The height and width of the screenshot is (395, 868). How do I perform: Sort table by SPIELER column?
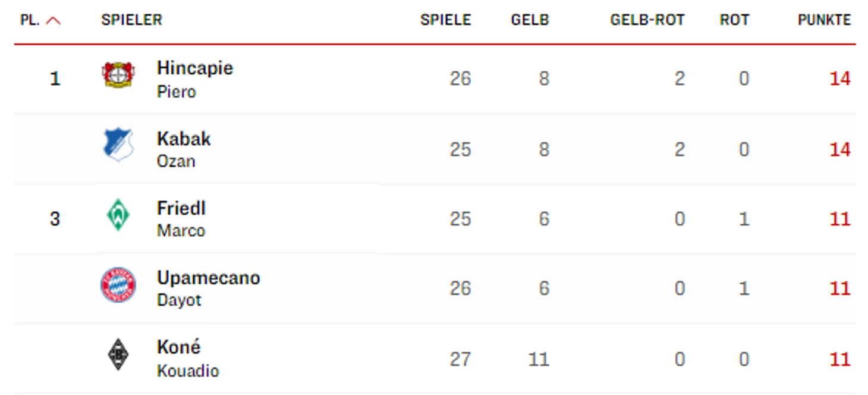(x=131, y=20)
